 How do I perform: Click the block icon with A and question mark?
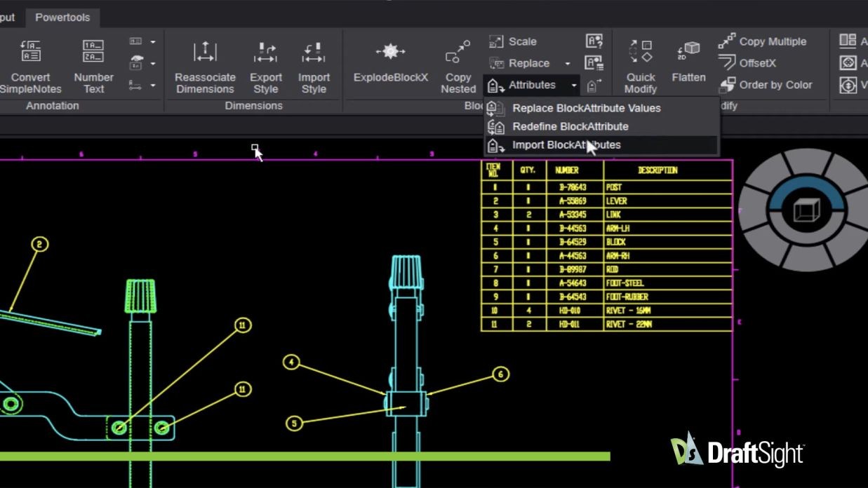tap(594, 41)
